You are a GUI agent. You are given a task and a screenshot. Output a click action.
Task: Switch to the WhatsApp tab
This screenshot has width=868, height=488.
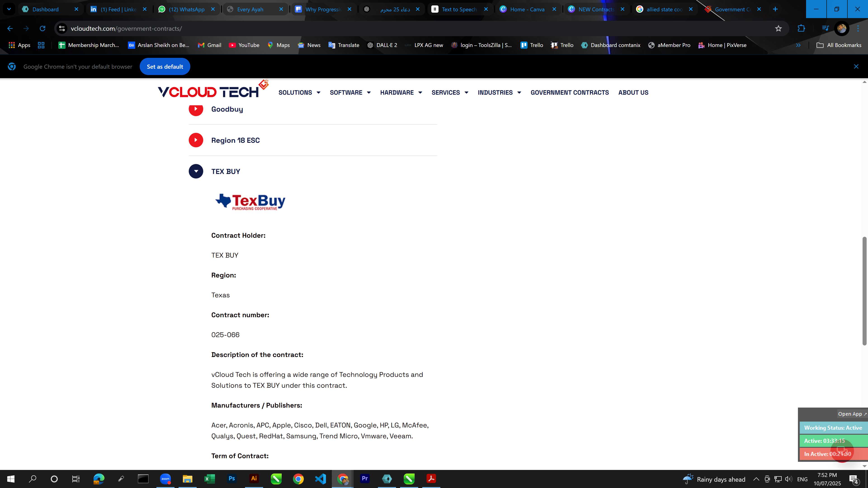pos(187,9)
